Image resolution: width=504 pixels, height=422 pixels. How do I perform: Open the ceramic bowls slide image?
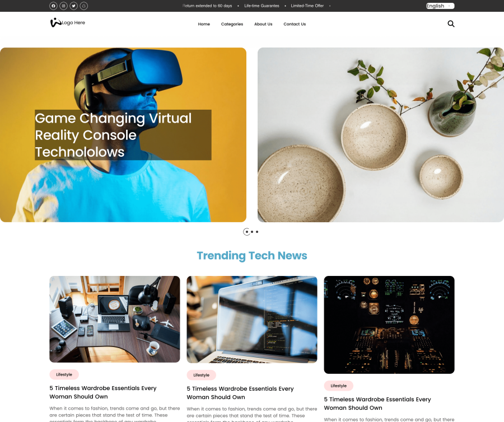tap(381, 135)
